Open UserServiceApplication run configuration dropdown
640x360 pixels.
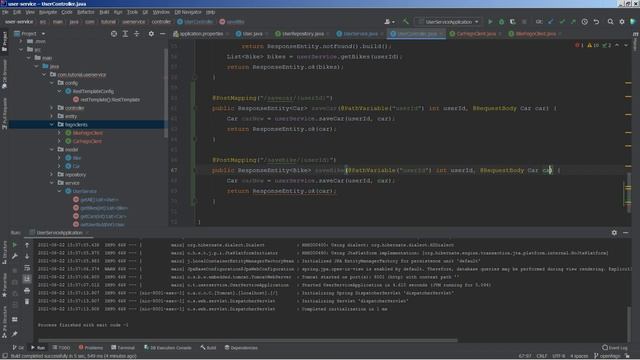[x=448, y=22]
